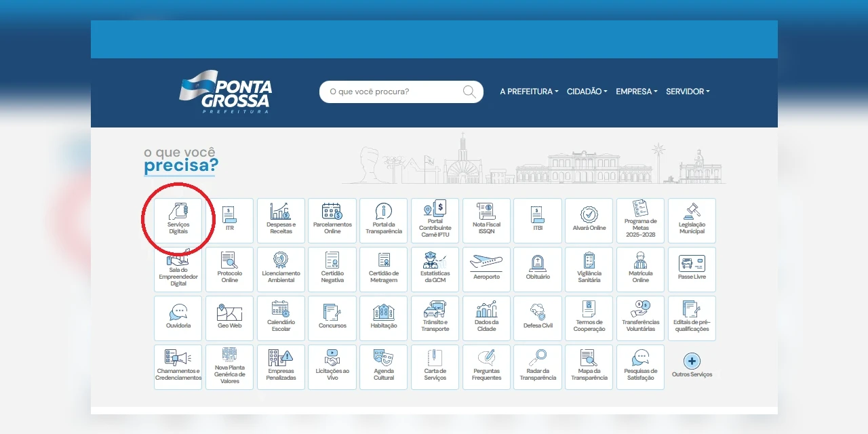Click the search magnifying glass icon
Image resolution: width=868 pixels, height=434 pixels.
469,92
